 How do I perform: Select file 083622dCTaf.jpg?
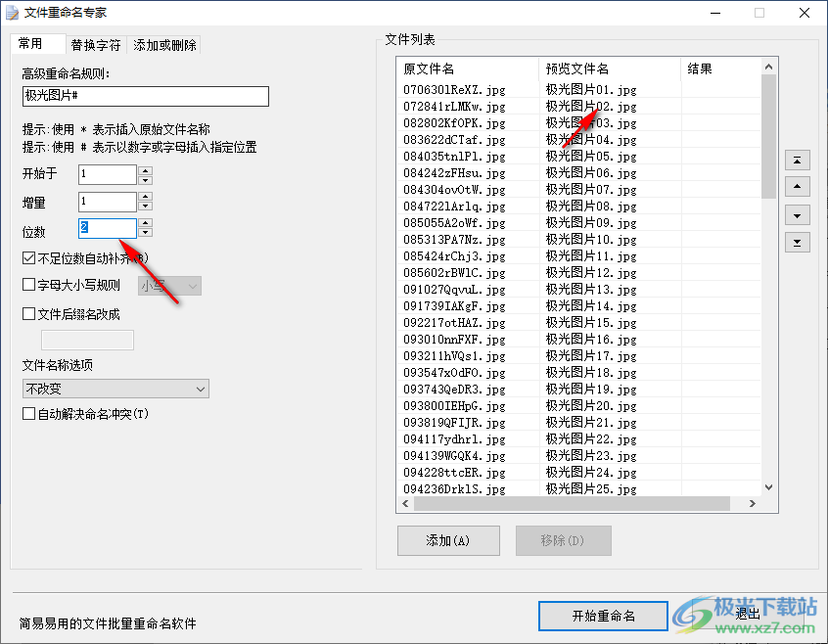(x=455, y=140)
